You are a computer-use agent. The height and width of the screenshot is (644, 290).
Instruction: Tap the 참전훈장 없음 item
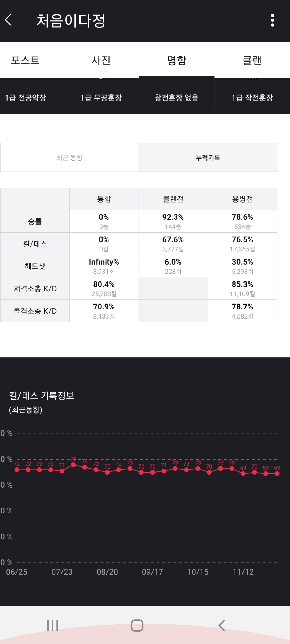pyautogui.click(x=176, y=98)
